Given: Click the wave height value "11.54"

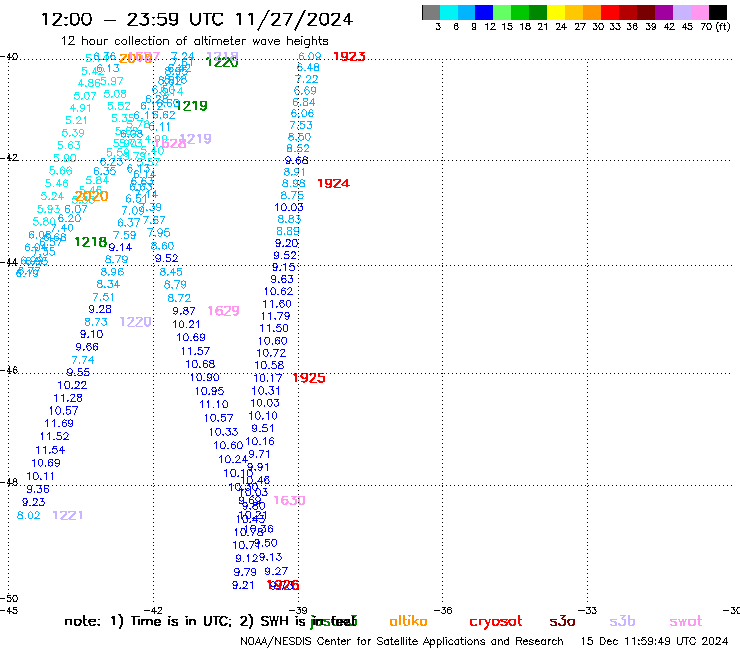Looking at the screenshot, I should [50, 450].
